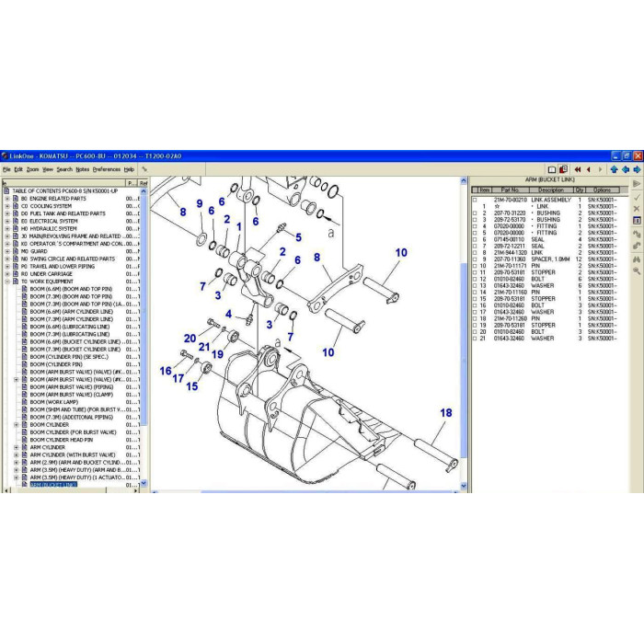
Task: Click the checkmark icon in right sidebar
Action: pos(637,198)
